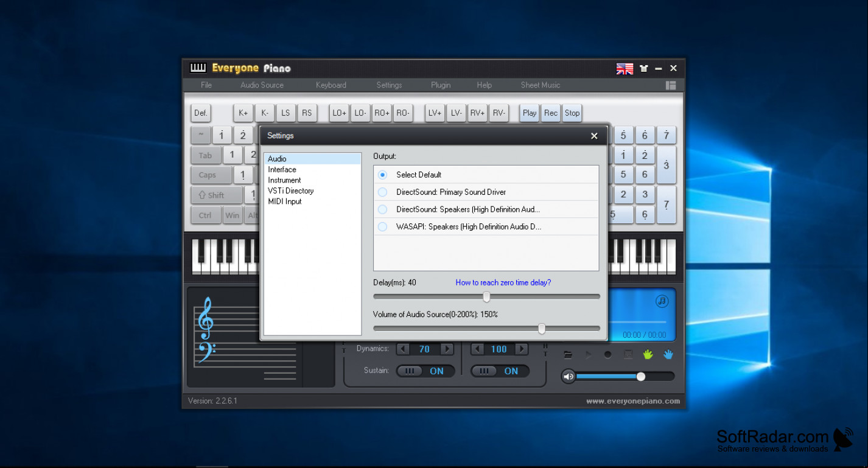Decrease the 100 value with left arrow
The height and width of the screenshot is (468, 868).
(x=477, y=349)
